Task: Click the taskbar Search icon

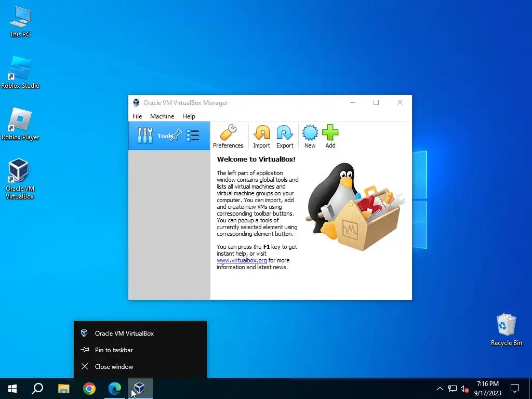Action: click(37, 389)
